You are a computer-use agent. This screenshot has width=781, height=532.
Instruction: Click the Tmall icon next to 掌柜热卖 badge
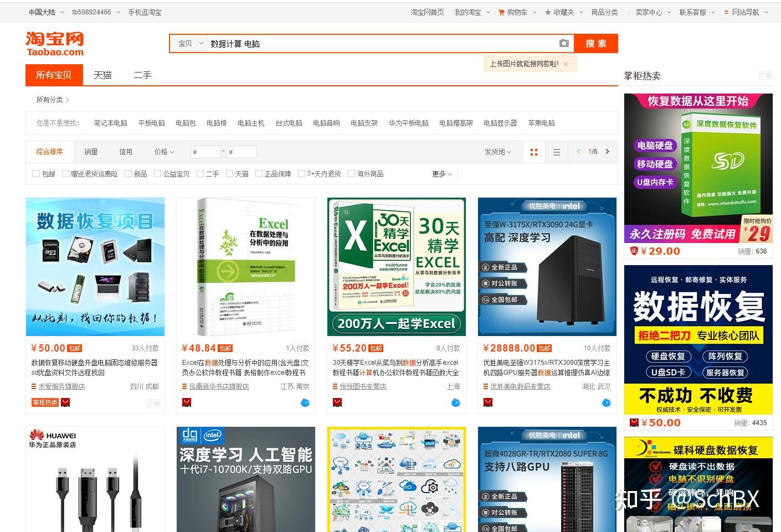pyautogui.click(x=65, y=402)
